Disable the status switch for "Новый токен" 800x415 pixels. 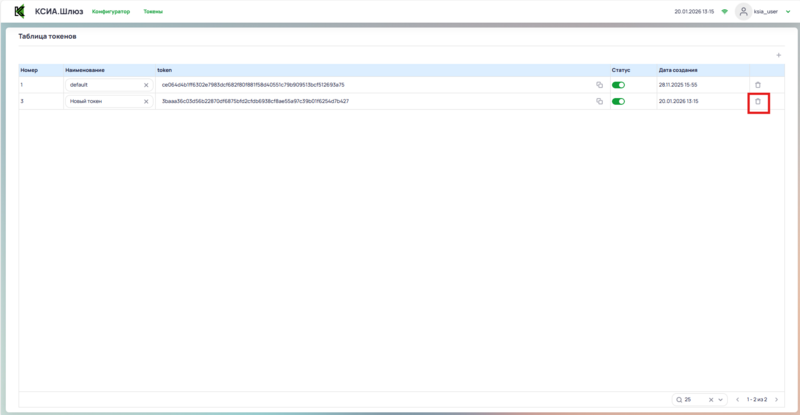pyautogui.click(x=618, y=101)
